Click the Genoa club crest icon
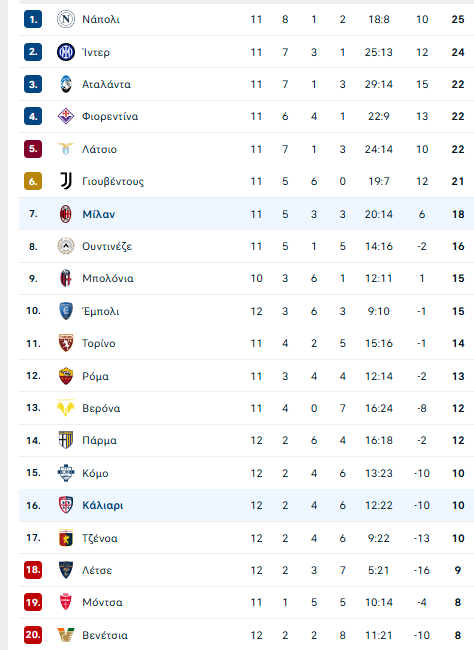Viewport: 474px width, 650px height. point(66,538)
